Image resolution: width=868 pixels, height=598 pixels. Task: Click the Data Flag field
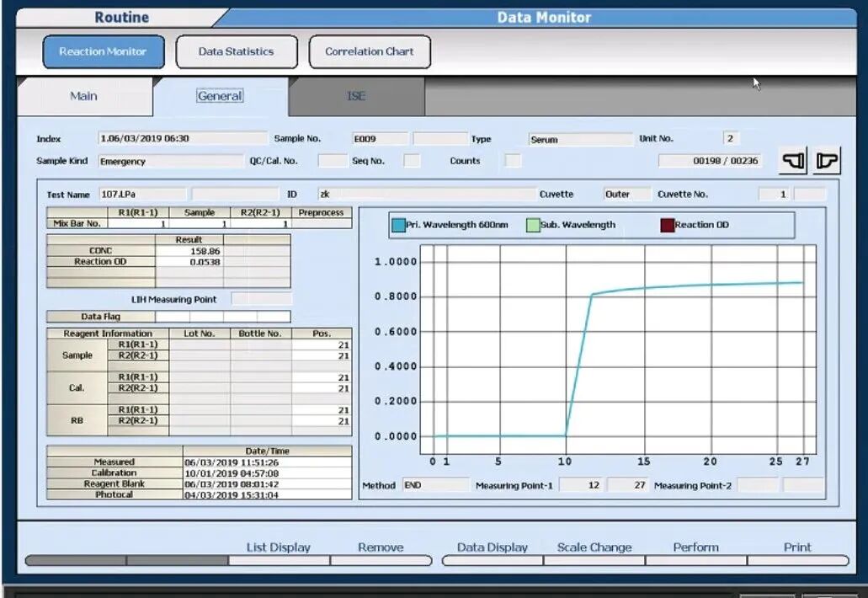(222, 317)
